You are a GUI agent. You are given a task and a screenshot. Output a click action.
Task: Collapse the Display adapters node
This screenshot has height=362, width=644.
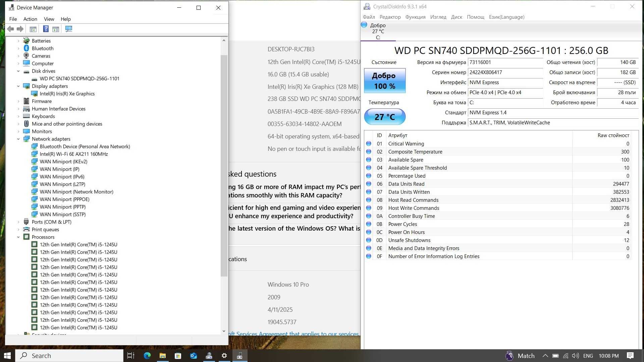tap(18, 86)
